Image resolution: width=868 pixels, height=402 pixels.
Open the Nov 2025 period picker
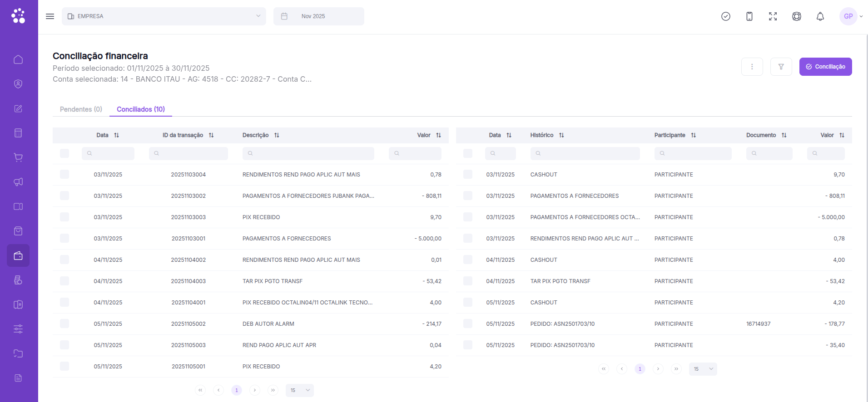click(x=319, y=16)
